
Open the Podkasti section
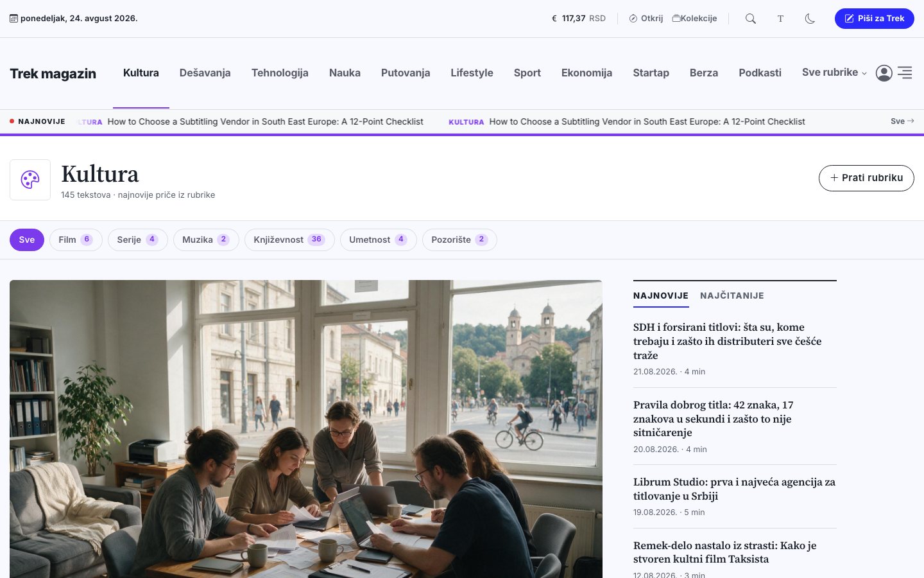(x=760, y=73)
